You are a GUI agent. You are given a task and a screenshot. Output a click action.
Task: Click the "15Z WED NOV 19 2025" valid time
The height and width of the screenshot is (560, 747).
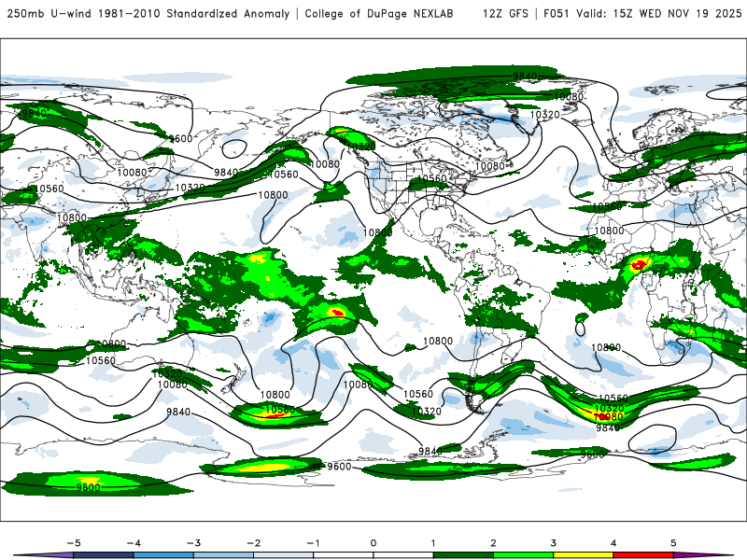[678, 14]
